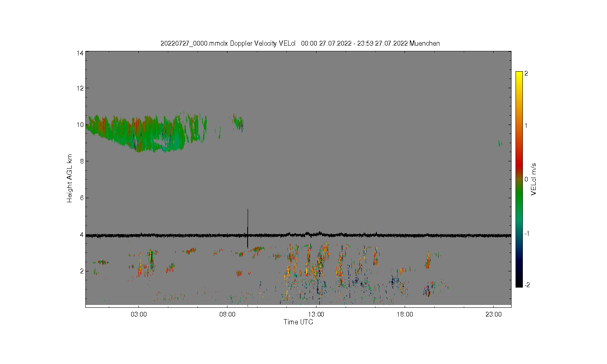Click the height tick label 14

click(81, 53)
